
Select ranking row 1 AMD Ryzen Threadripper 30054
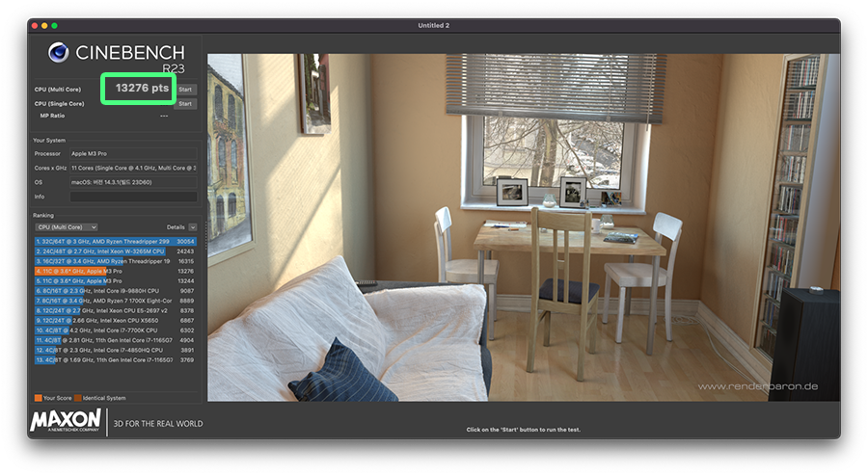click(115, 242)
